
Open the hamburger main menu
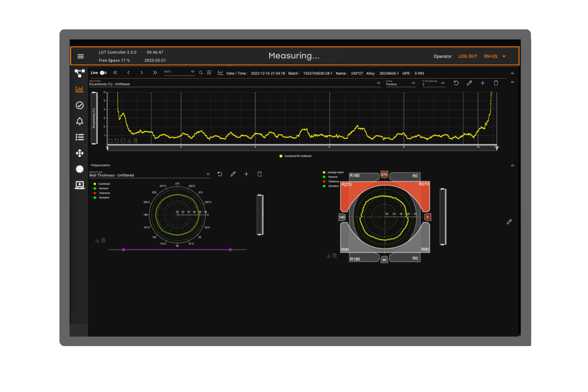81,56
